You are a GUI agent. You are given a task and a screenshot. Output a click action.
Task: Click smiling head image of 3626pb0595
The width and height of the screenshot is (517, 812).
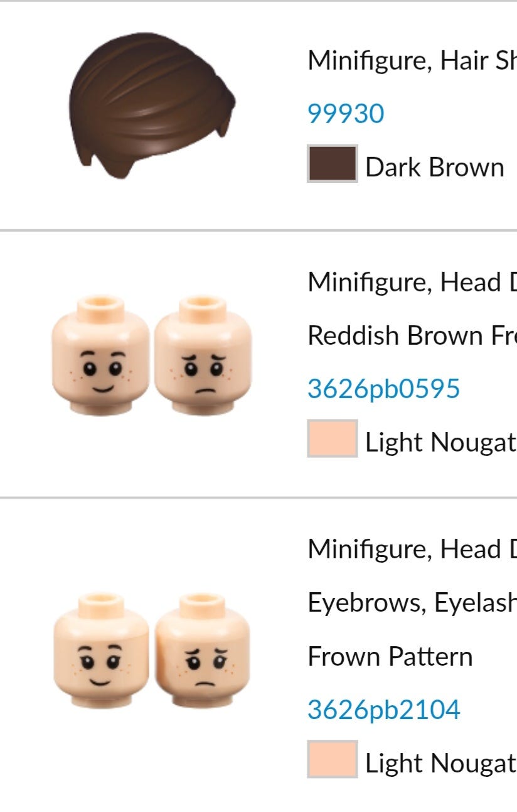coord(100,355)
